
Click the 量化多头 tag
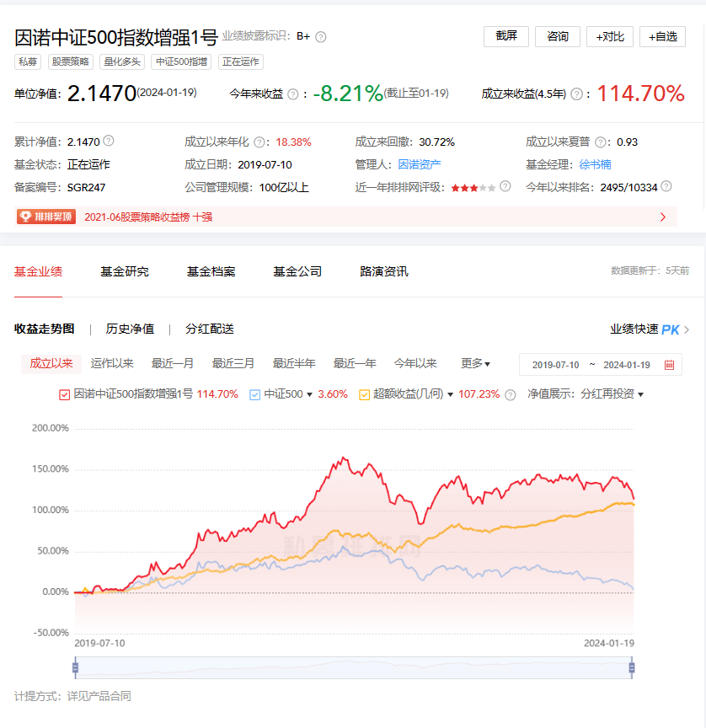(122, 62)
